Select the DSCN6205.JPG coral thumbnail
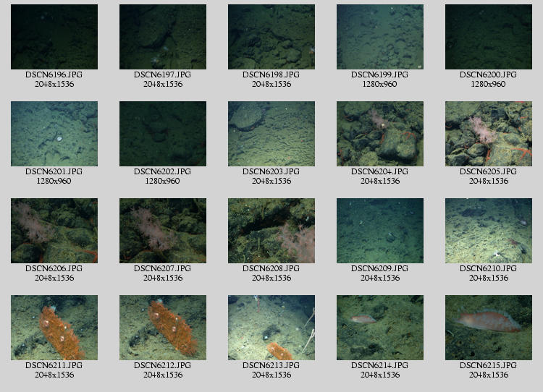 click(x=489, y=134)
